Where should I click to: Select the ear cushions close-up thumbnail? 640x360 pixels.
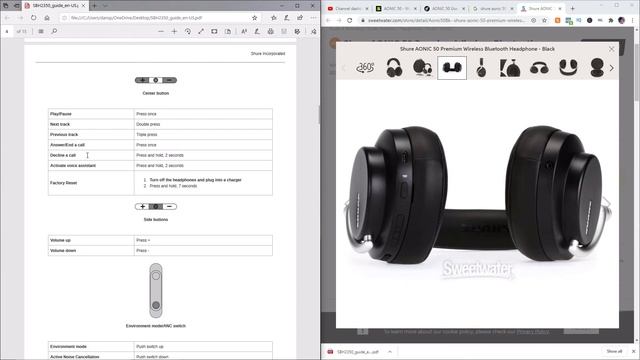[568, 68]
